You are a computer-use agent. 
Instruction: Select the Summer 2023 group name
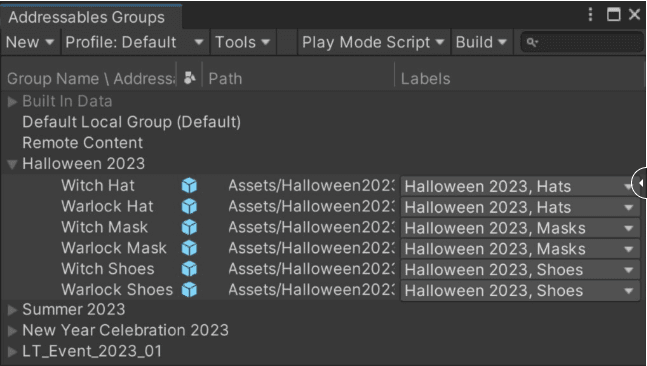pyautogui.click(x=73, y=309)
